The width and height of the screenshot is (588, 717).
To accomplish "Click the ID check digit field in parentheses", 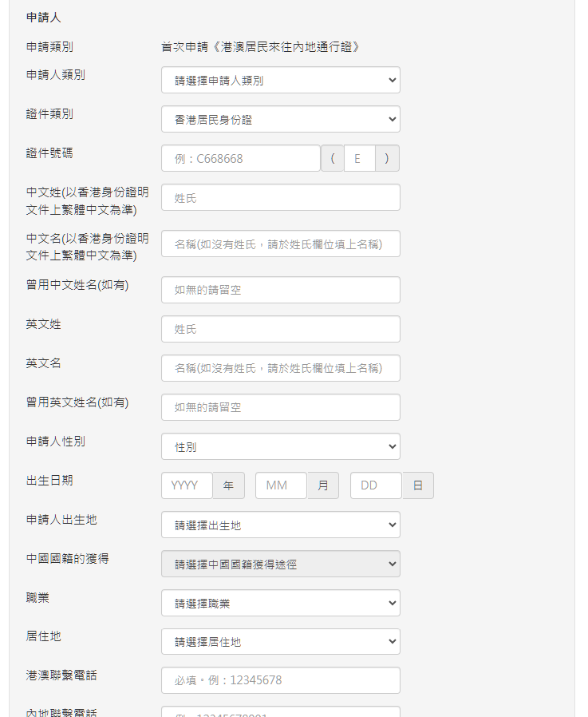I will tap(359, 158).
